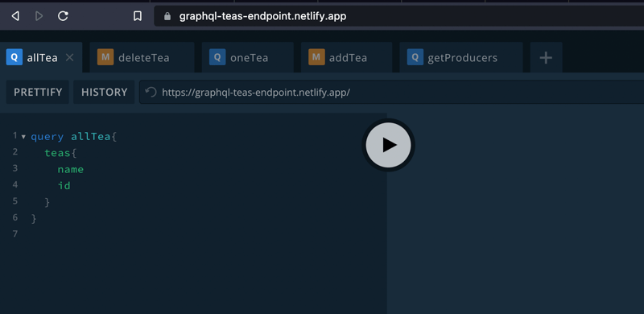This screenshot has height=314, width=644.
Task: Switch to the allTea tab
Action: (x=41, y=57)
